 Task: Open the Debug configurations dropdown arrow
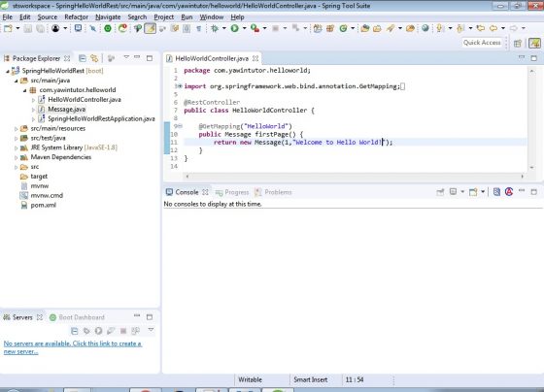point(224,28)
